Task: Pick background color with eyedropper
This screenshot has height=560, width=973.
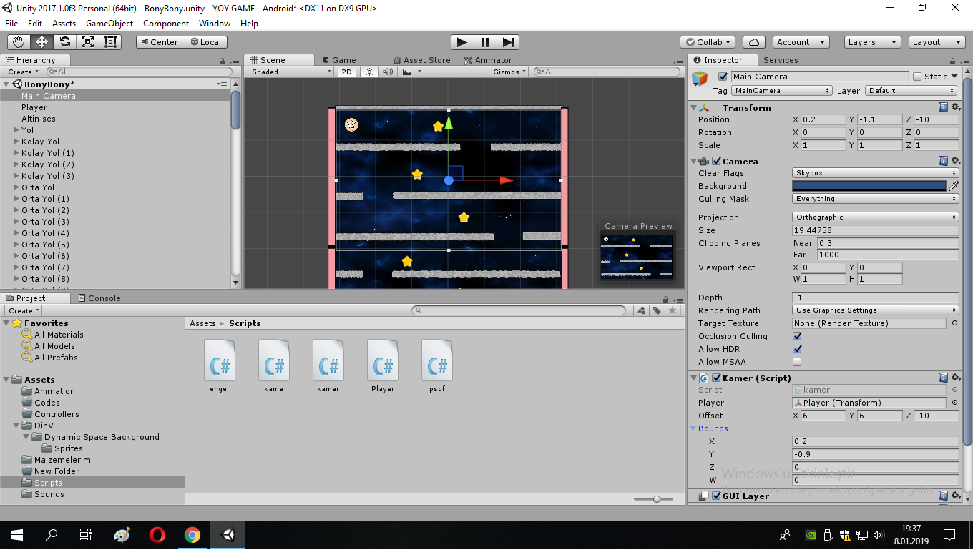Action: [x=954, y=186]
